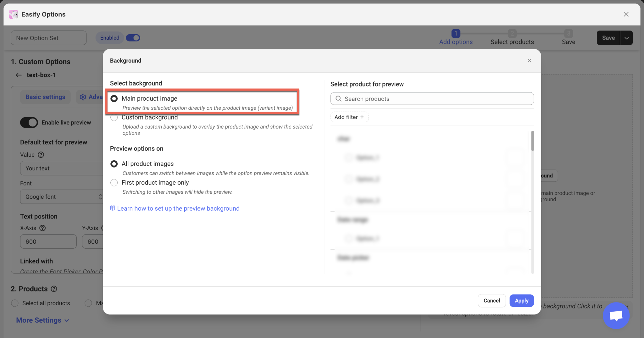The width and height of the screenshot is (644, 338).
Task: Switch to Basic settings tab
Action: tap(45, 97)
